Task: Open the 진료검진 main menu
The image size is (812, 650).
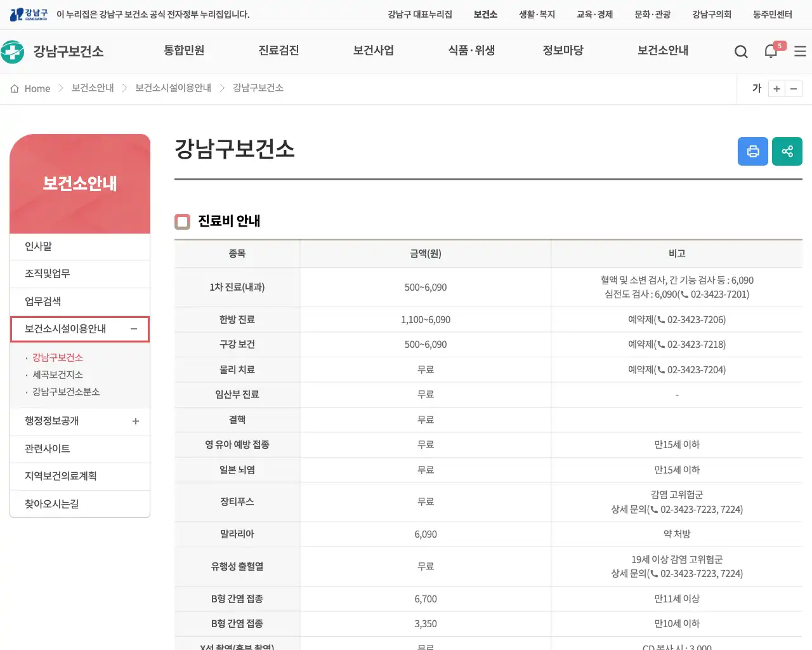Action: pyautogui.click(x=278, y=50)
